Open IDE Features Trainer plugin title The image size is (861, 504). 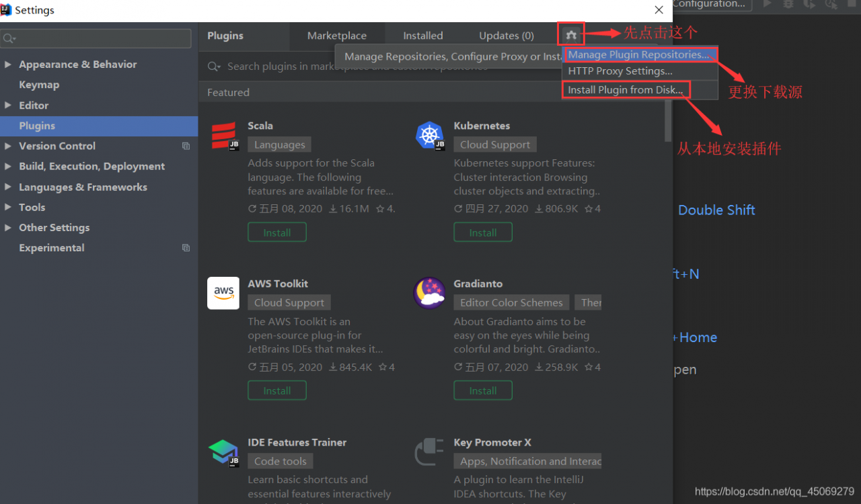(x=297, y=442)
